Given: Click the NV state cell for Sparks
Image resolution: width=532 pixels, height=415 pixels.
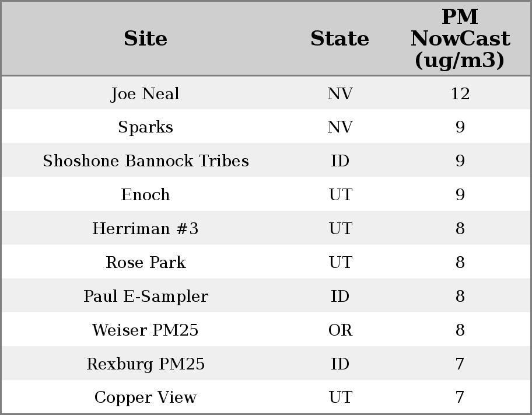Looking at the screenshot, I should 339,127.
